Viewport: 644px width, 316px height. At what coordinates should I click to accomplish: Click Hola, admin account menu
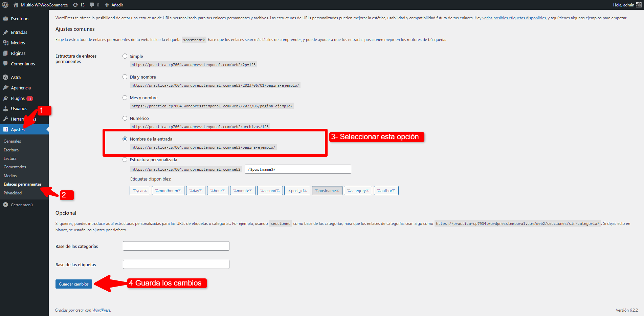point(624,5)
